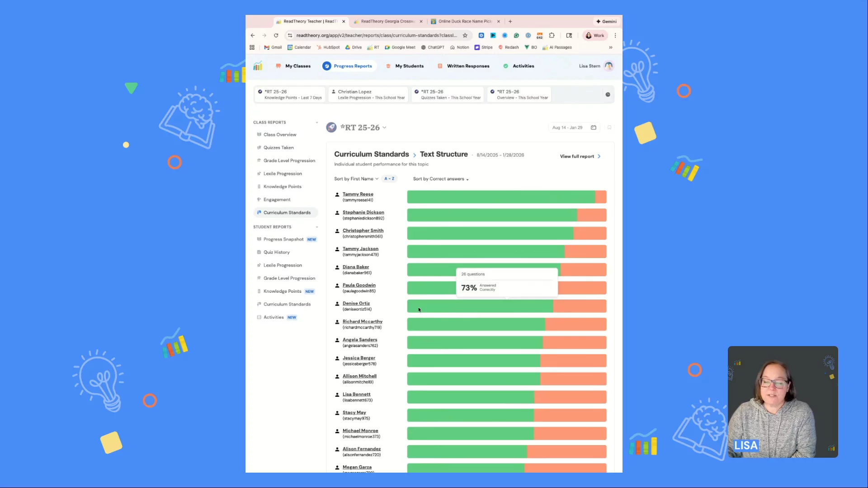Click the bookmark icon beside date range
The width and height of the screenshot is (868, 488).
[609, 127]
